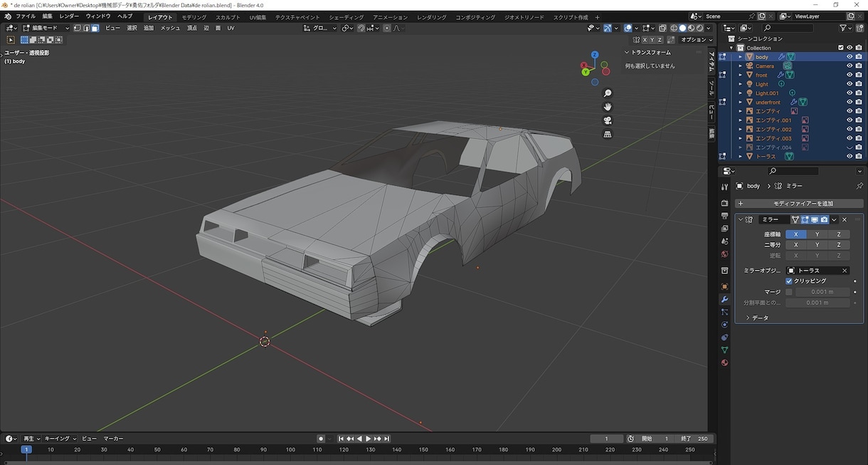Switch to the Modeling workspace tab
Viewport: 868px width, 465px height.
click(x=194, y=17)
